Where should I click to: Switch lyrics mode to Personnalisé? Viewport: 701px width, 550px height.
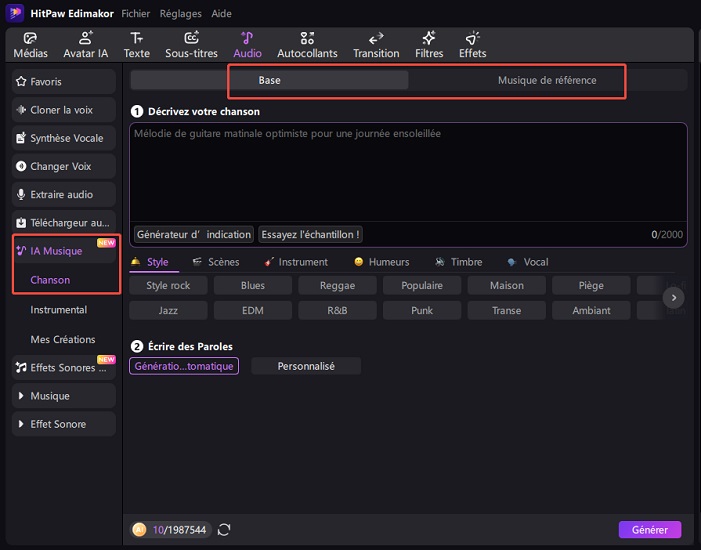tap(306, 366)
